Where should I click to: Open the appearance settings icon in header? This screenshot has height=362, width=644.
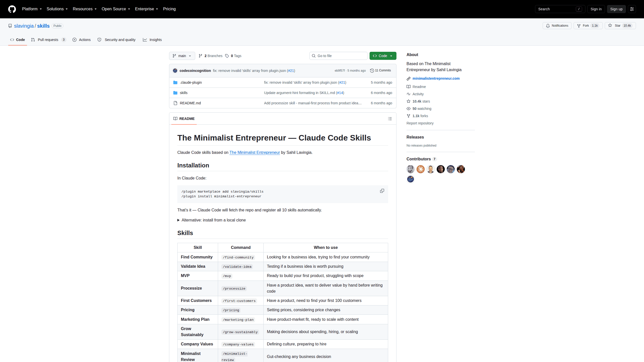(632, 9)
